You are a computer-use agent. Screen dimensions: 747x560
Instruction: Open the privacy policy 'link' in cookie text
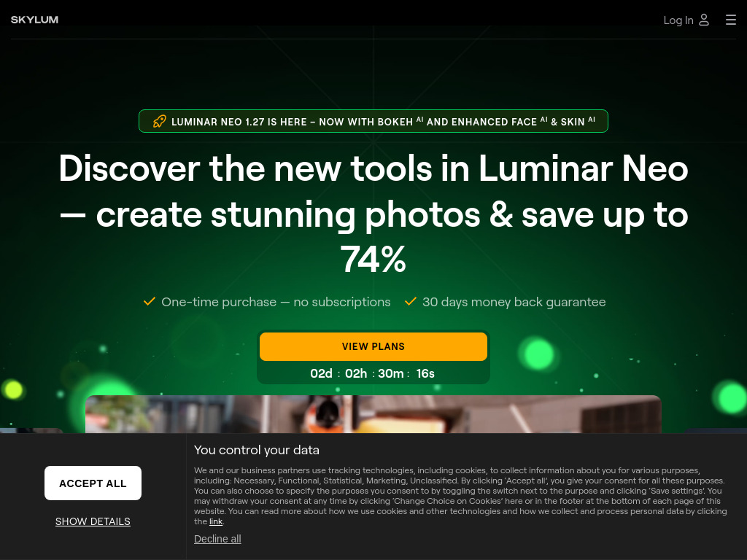point(216,521)
